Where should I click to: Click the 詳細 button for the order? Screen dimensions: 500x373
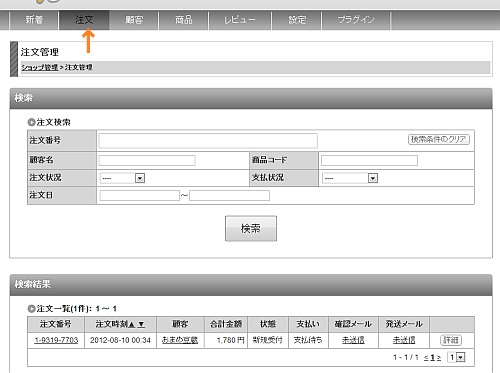pos(451,340)
